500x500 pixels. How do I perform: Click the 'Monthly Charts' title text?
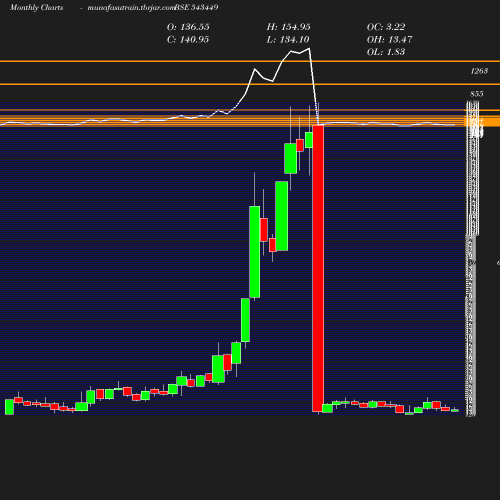tap(37, 7)
